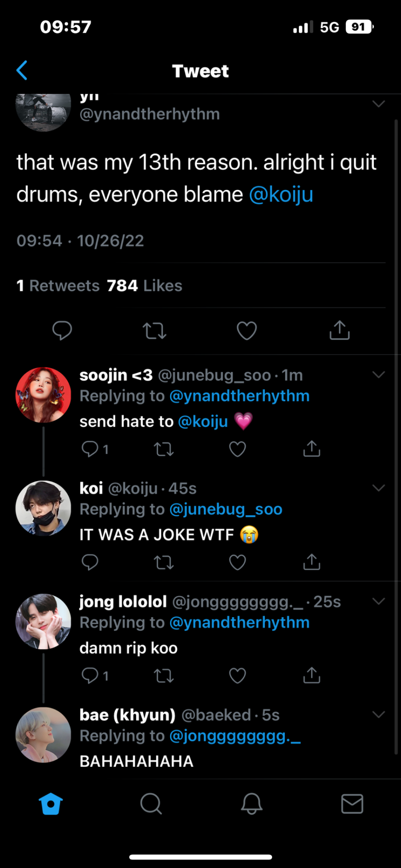Open koi's profile picture
This screenshot has width=401, height=868.
coord(43,508)
